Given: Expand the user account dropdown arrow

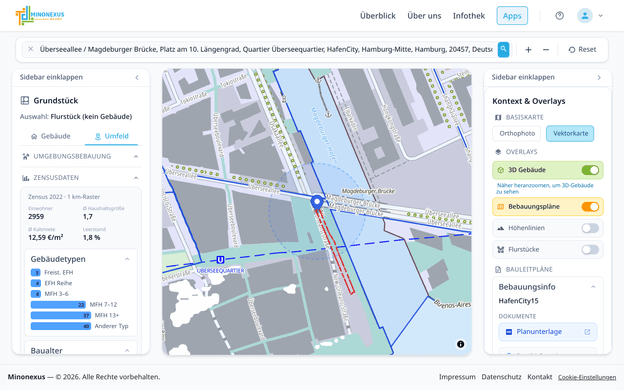Looking at the screenshot, I should 601,16.
